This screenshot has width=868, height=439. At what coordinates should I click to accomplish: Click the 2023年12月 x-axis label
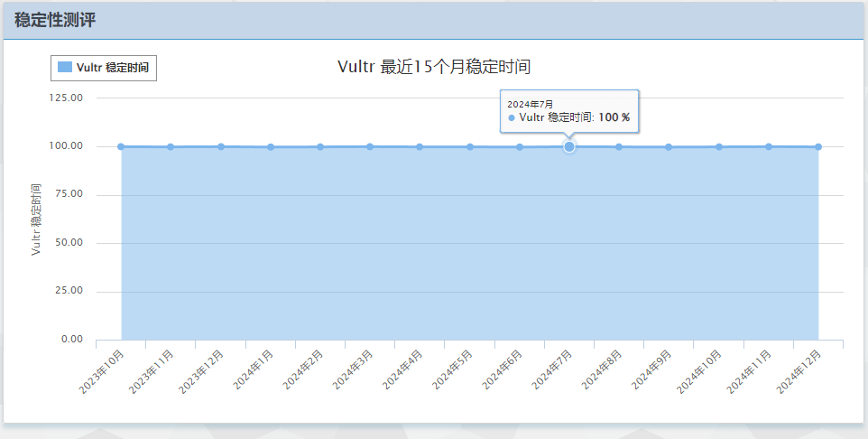click(x=202, y=372)
